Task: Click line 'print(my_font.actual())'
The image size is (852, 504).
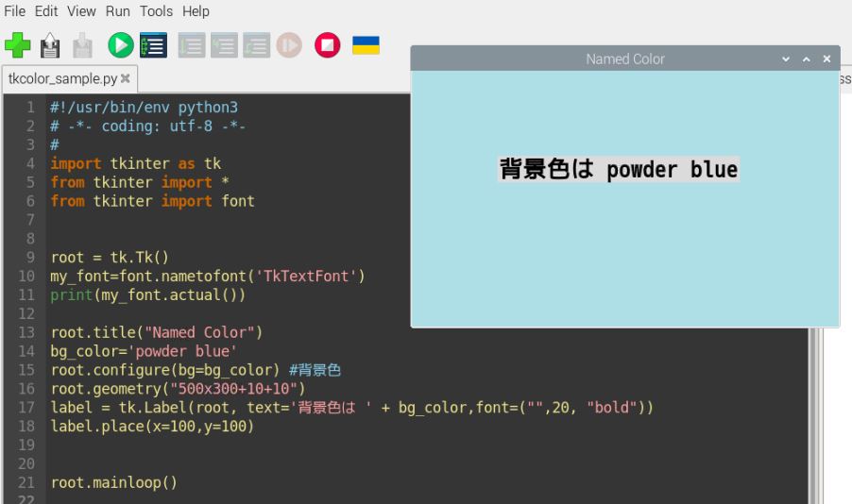Action: [147, 294]
